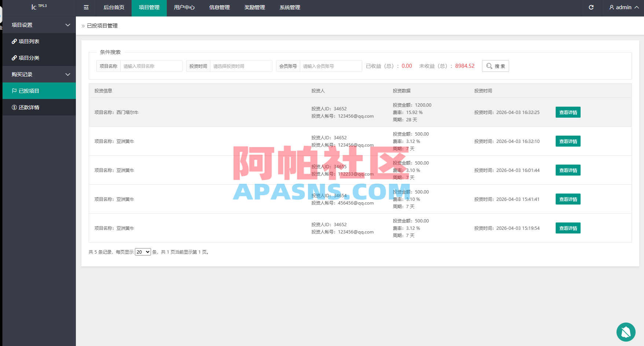The width and height of the screenshot is (644, 346).
Task: Click the unearned total value 8984.52
Action: [465, 66]
